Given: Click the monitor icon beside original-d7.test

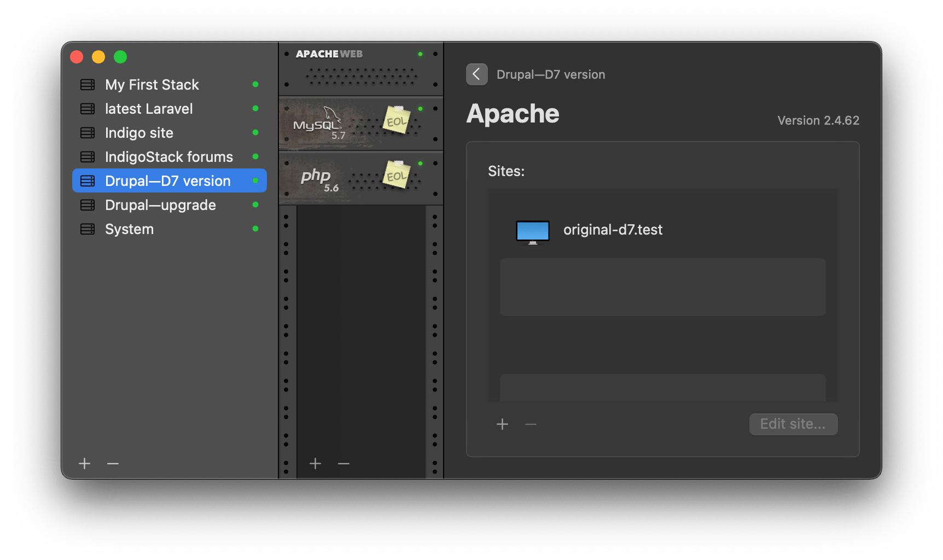Looking at the screenshot, I should (532, 231).
